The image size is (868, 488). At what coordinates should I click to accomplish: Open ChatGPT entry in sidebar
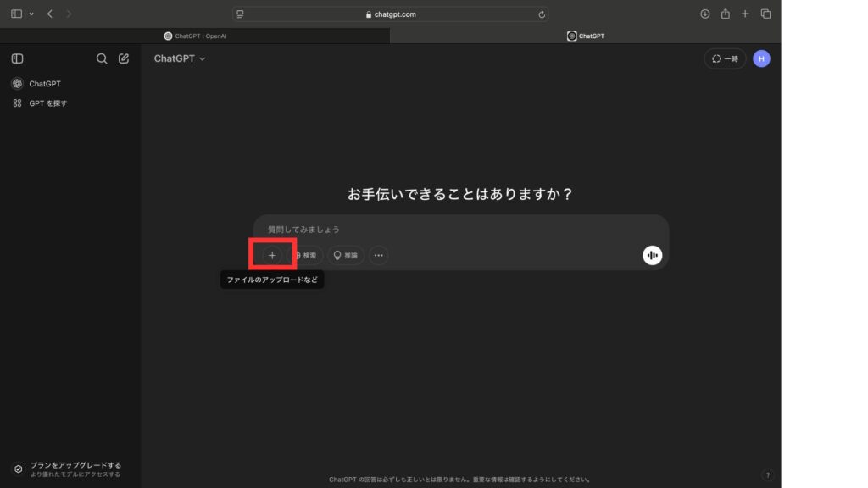(x=45, y=84)
